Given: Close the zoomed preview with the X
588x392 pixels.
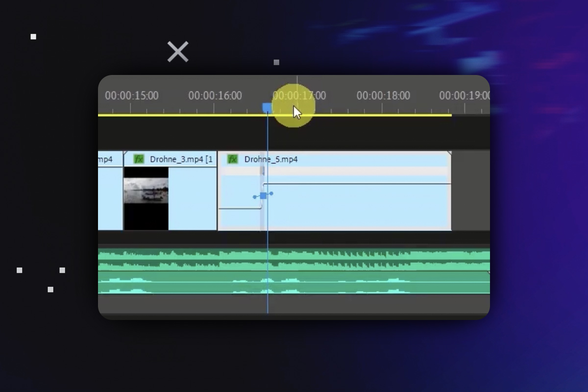Looking at the screenshot, I should (x=178, y=51).
